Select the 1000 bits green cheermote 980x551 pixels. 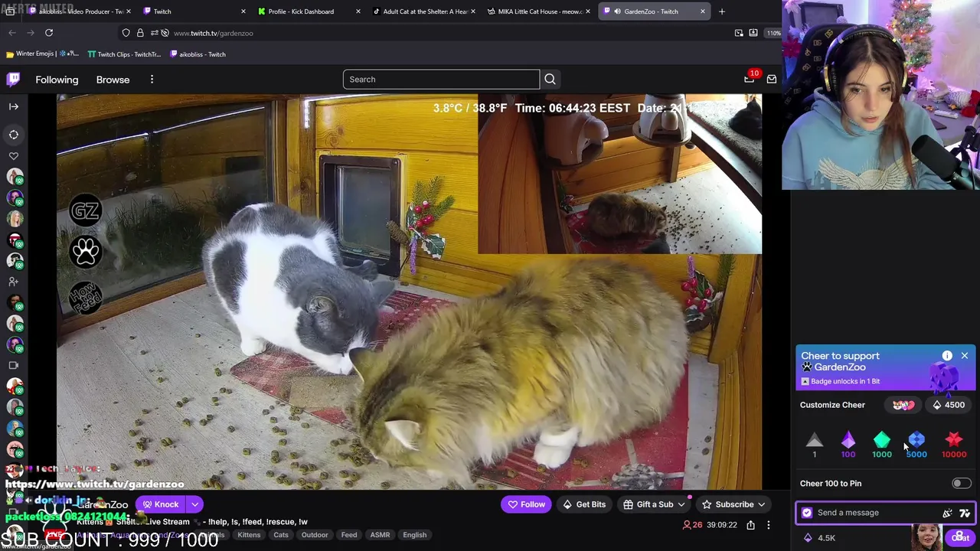click(882, 445)
